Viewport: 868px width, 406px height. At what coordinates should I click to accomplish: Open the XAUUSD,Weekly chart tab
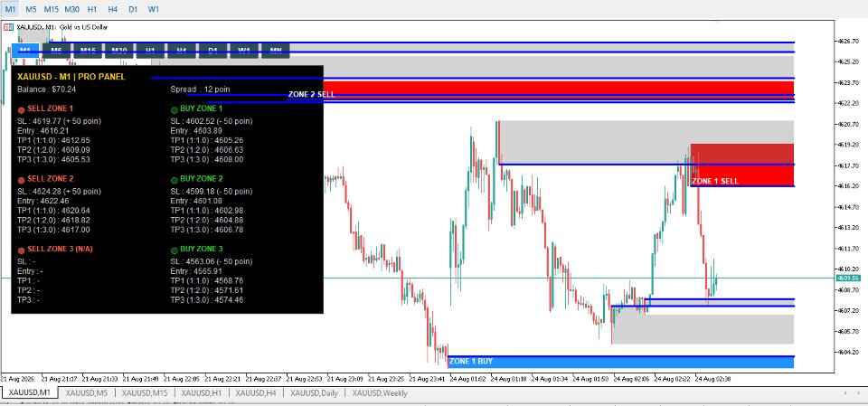tap(380, 393)
